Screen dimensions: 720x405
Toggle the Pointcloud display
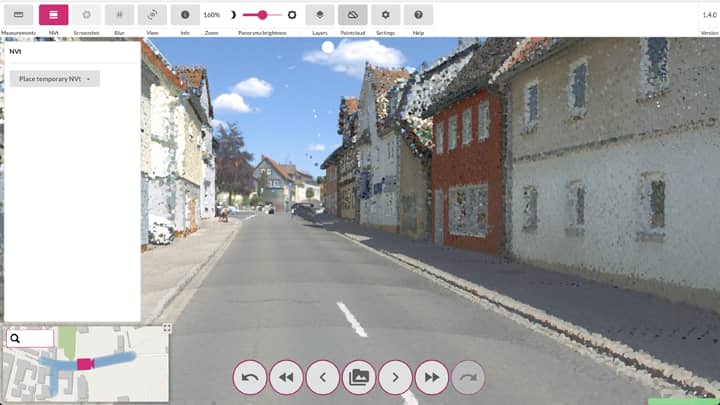click(353, 15)
